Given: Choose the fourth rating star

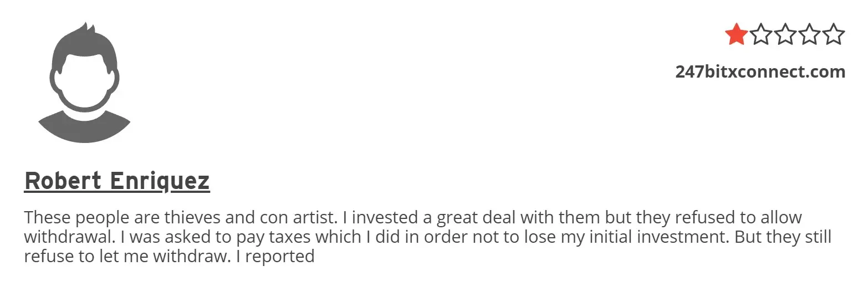Looking at the screenshot, I should (x=809, y=35).
